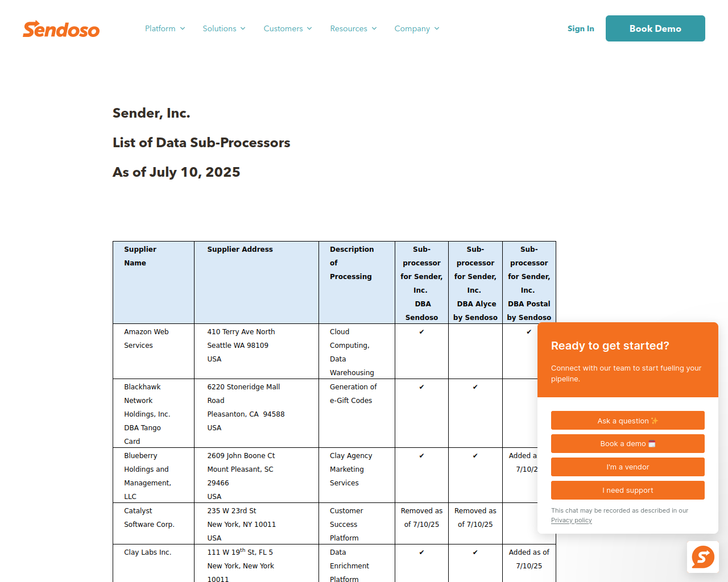Click the Generation of e-Gift Codes cell

coord(357,413)
